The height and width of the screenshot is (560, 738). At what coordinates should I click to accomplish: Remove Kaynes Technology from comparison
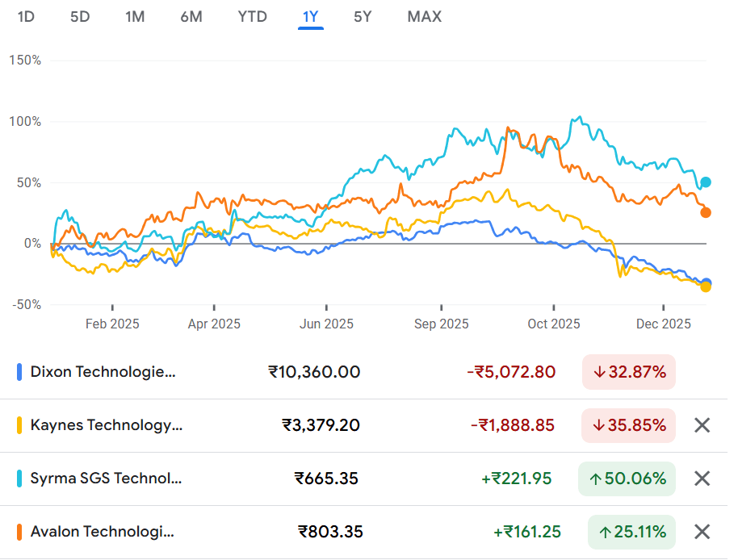702,425
